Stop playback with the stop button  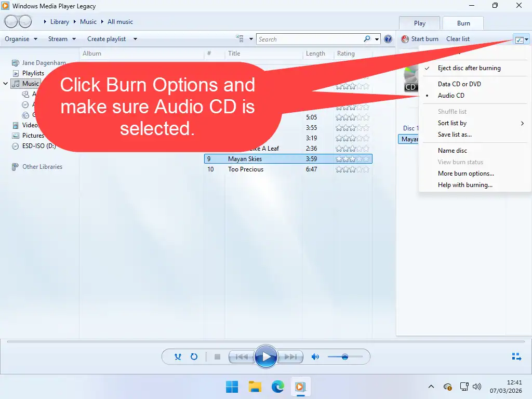[x=217, y=357]
